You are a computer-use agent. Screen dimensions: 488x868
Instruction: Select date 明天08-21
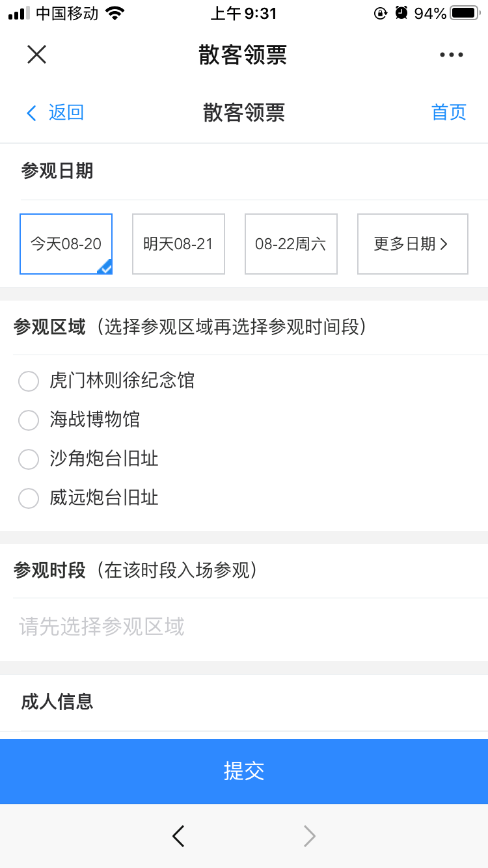pos(178,244)
